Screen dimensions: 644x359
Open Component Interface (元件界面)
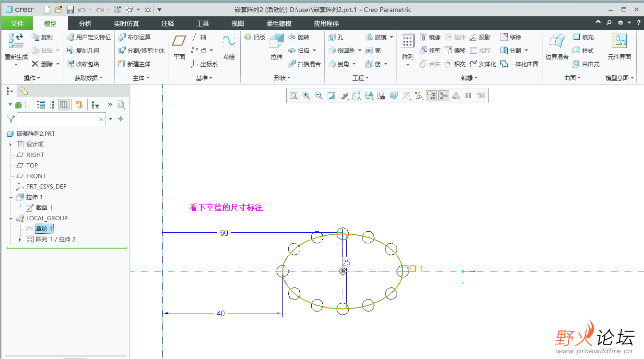(619, 47)
